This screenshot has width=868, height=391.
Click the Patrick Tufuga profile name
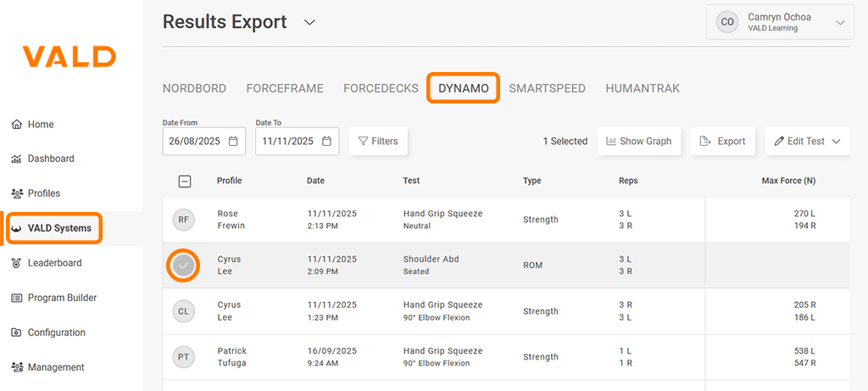coord(232,357)
